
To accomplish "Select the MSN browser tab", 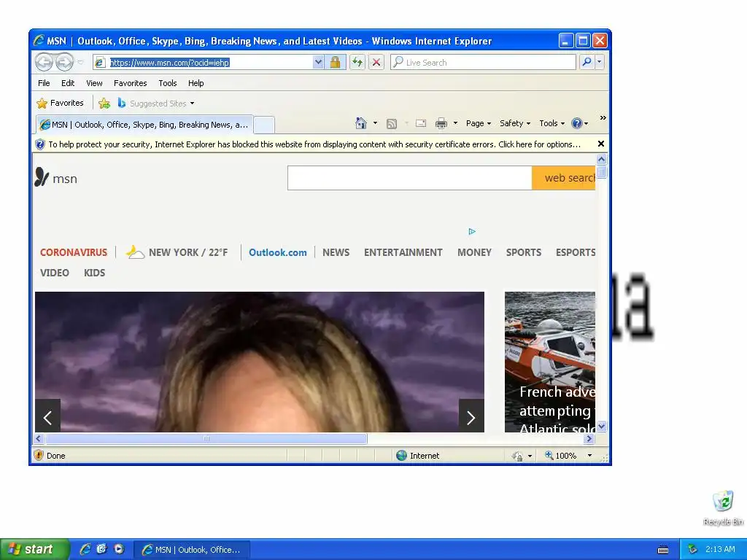I will point(144,125).
